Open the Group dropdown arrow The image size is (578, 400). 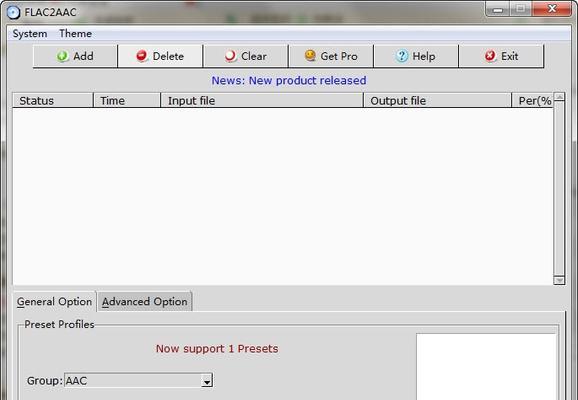tap(207, 381)
